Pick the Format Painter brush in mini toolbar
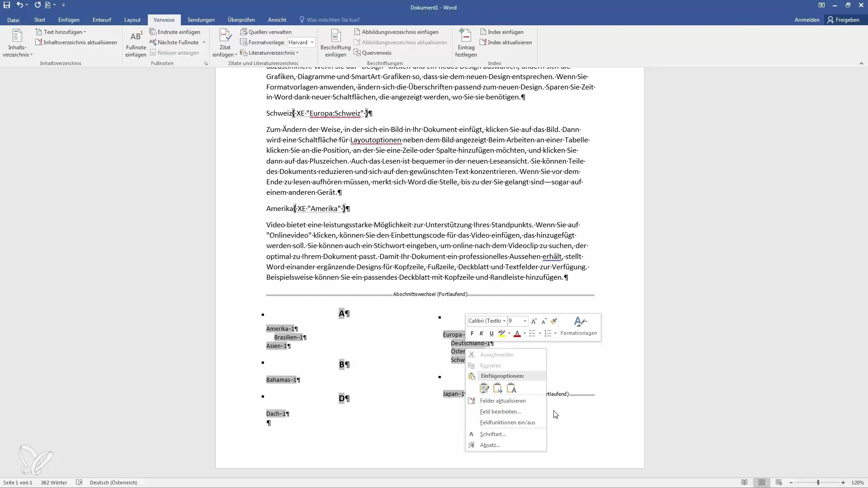This screenshot has height=488, width=868. [553, 321]
